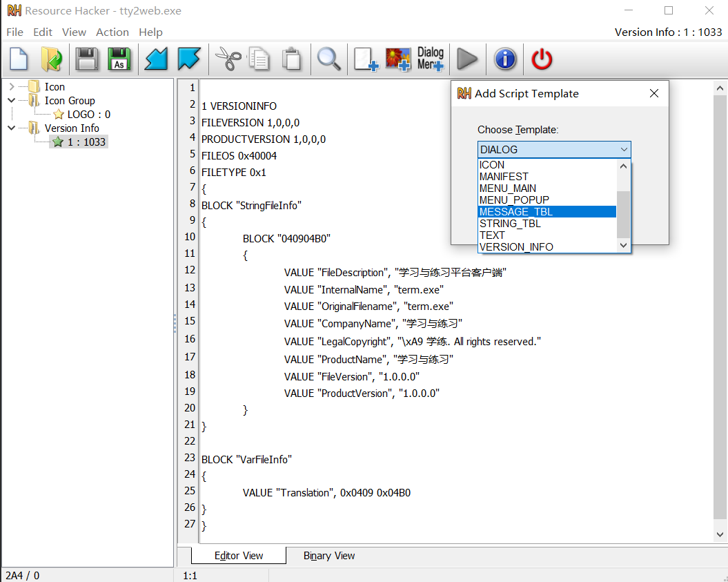The height and width of the screenshot is (582, 728).
Task: Click the Cut scissors icon
Action: click(x=228, y=59)
